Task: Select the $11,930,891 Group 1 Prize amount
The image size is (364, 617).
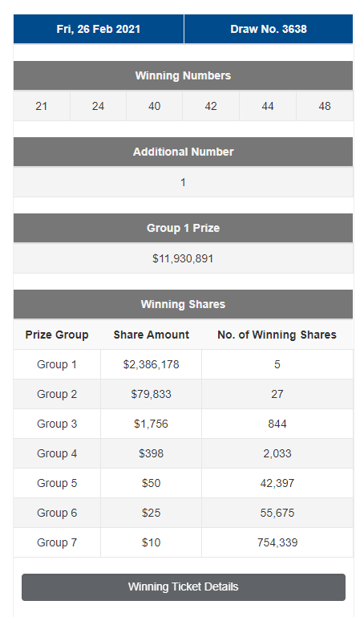Action: (x=183, y=258)
